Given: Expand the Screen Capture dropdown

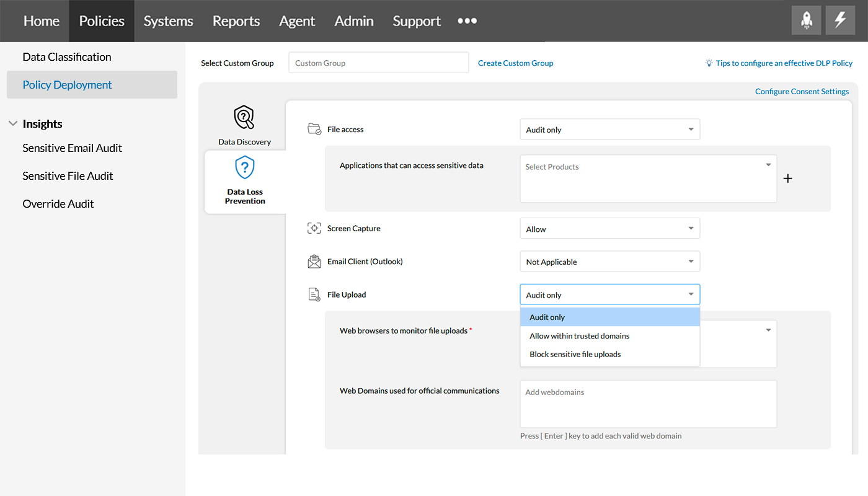Looking at the screenshot, I should point(609,229).
